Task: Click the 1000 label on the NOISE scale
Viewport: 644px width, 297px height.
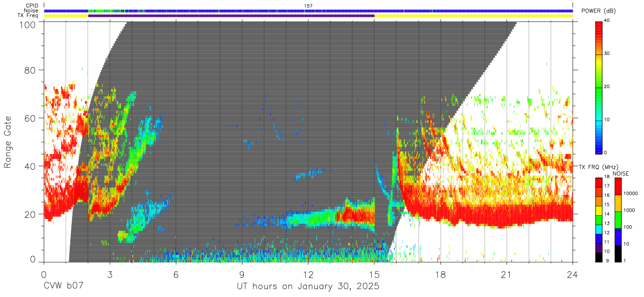Action: pyautogui.click(x=630, y=210)
